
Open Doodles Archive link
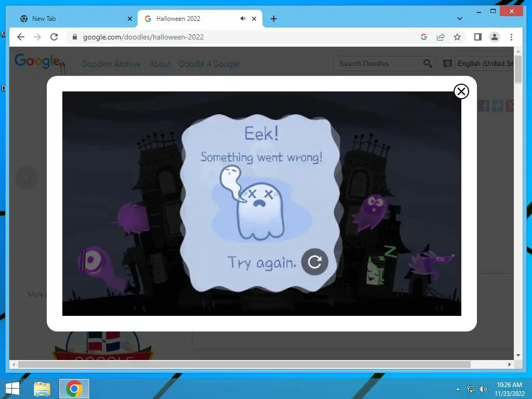pyautogui.click(x=111, y=64)
